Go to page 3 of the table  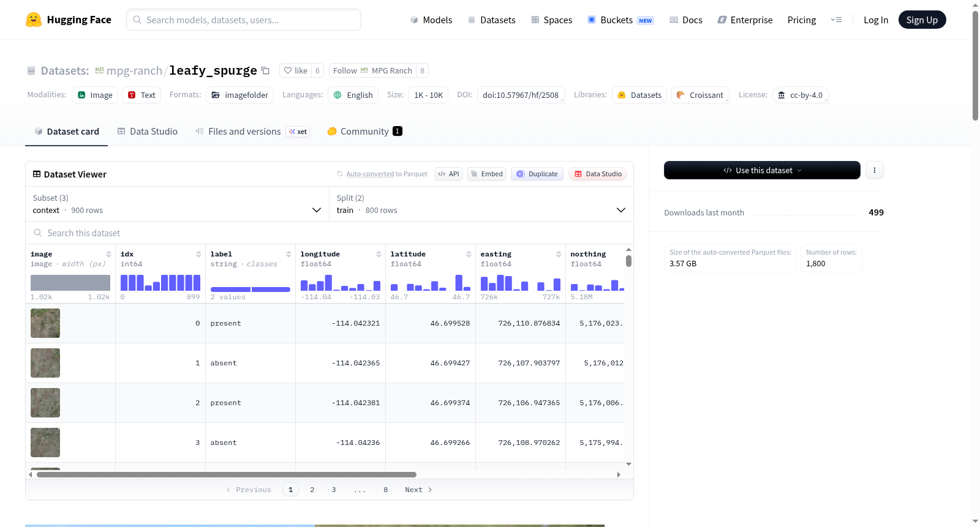click(334, 490)
